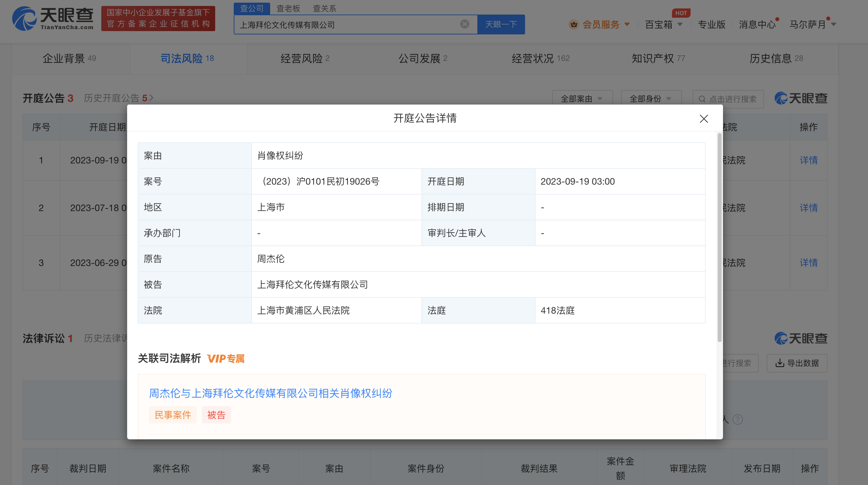Expand the 百宝箱 dropdown
The width and height of the screenshot is (868, 485).
(664, 24)
